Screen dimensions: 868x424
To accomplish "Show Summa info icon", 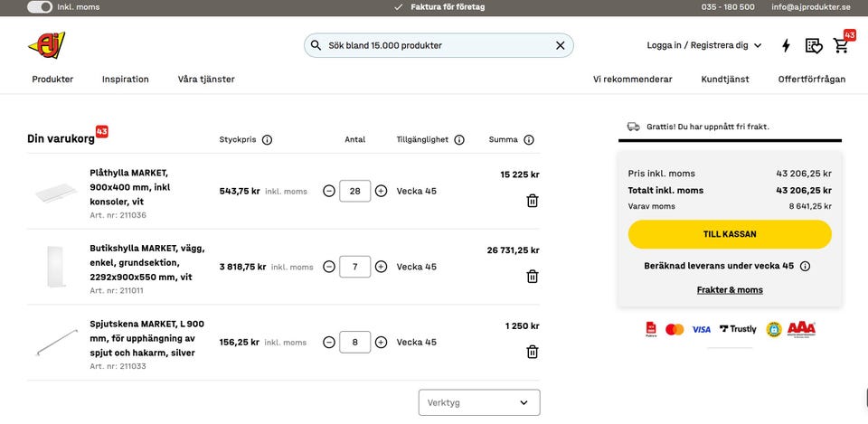I will (x=529, y=140).
